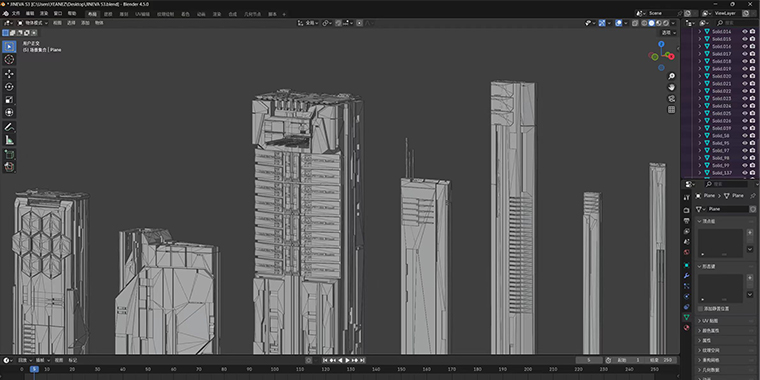The width and height of the screenshot is (760, 380).
Task: Click the current frame number field
Action: pos(589,360)
